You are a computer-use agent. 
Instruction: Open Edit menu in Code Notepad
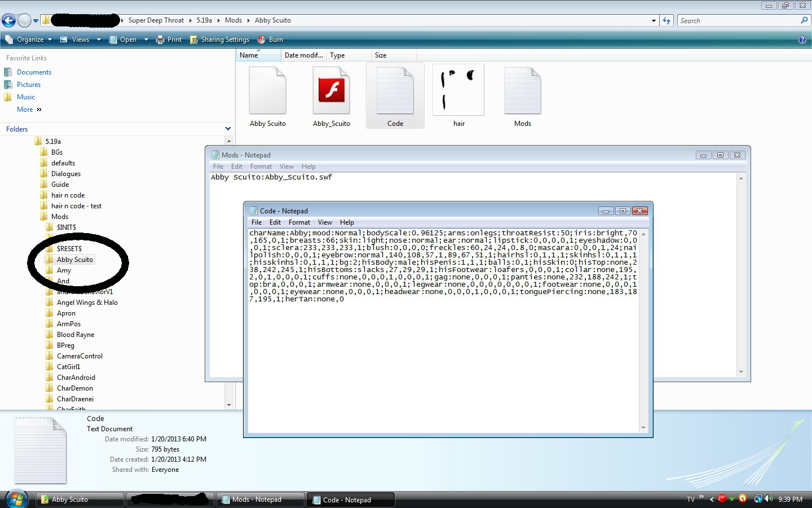[x=275, y=222]
